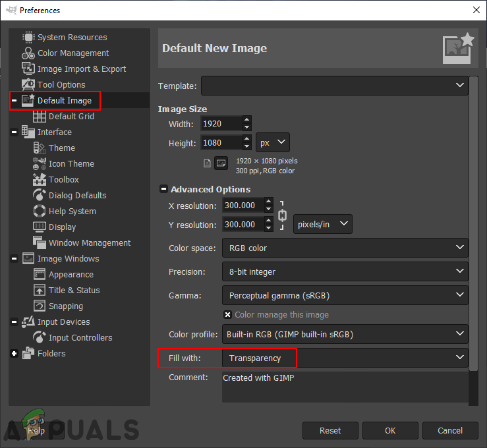The height and width of the screenshot is (448, 487).
Task: Expand the Folders tree node
Action: tap(14, 353)
